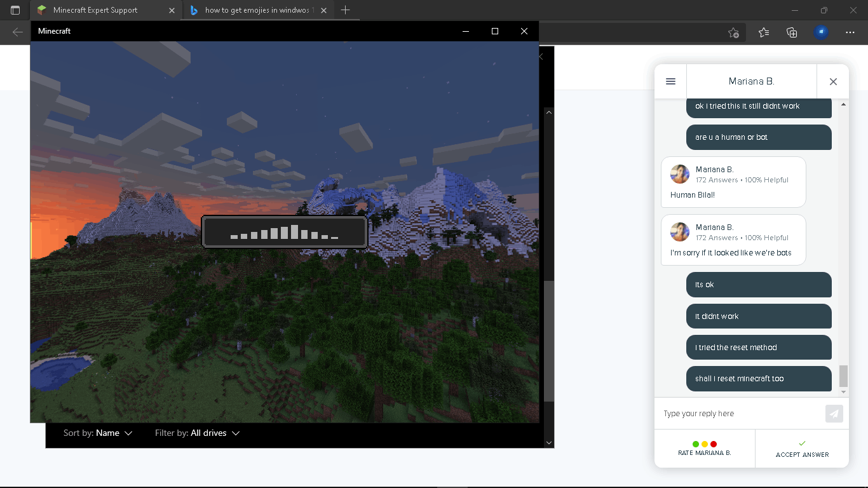Click the chat scrollbar up arrow
This screenshot has width=868, height=488.
tap(843, 104)
